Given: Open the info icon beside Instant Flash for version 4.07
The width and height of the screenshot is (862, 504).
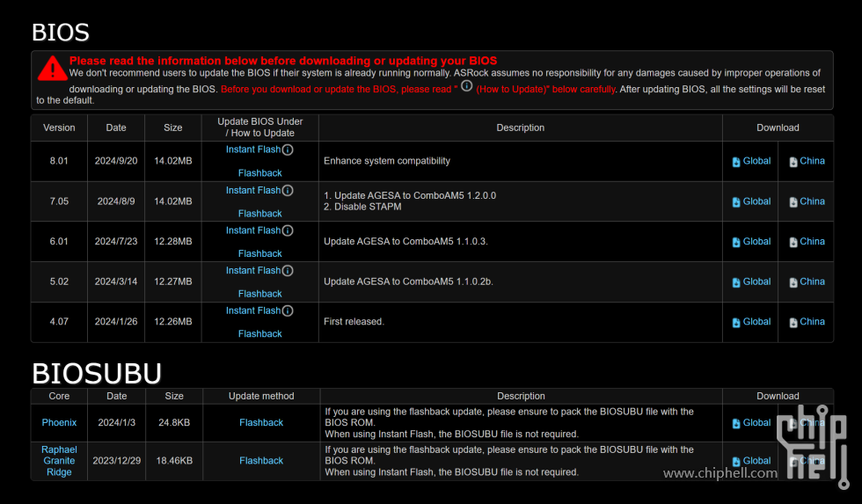Looking at the screenshot, I should pyautogui.click(x=288, y=310).
